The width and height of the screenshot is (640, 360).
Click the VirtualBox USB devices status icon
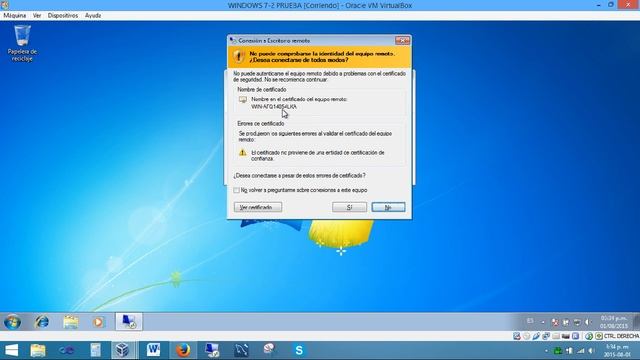coord(536,336)
